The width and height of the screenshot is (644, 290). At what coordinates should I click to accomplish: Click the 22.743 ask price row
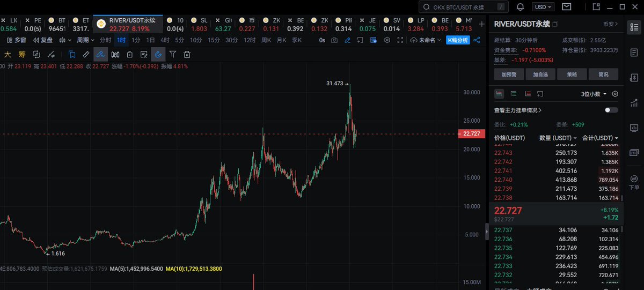click(556, 153)
